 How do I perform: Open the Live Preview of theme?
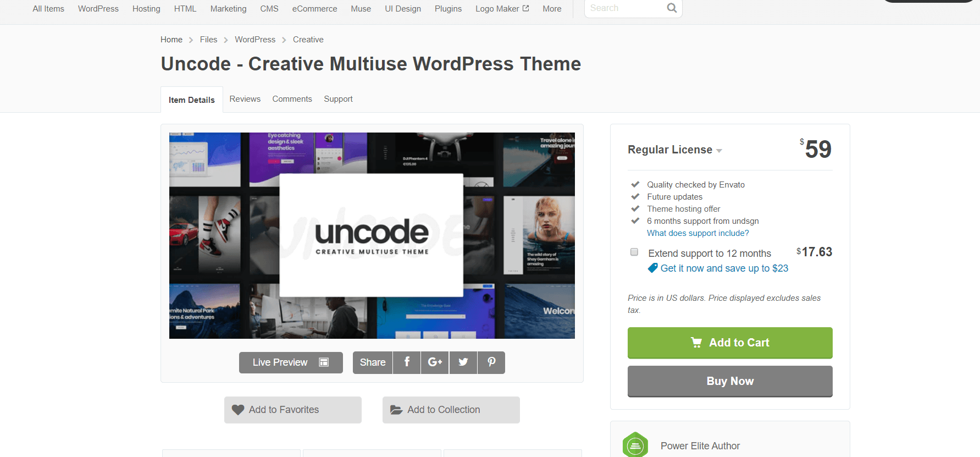click(x=291, y=362)
